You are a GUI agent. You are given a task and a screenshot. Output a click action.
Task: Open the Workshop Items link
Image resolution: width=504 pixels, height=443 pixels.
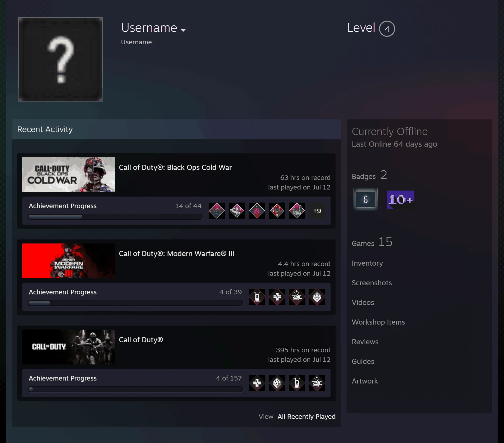378,322
